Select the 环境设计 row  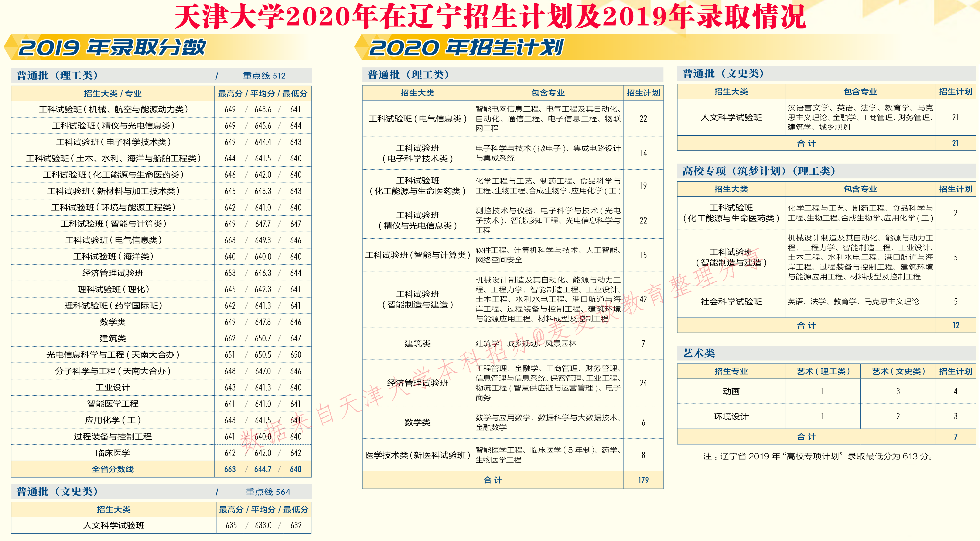click(730, 417)
